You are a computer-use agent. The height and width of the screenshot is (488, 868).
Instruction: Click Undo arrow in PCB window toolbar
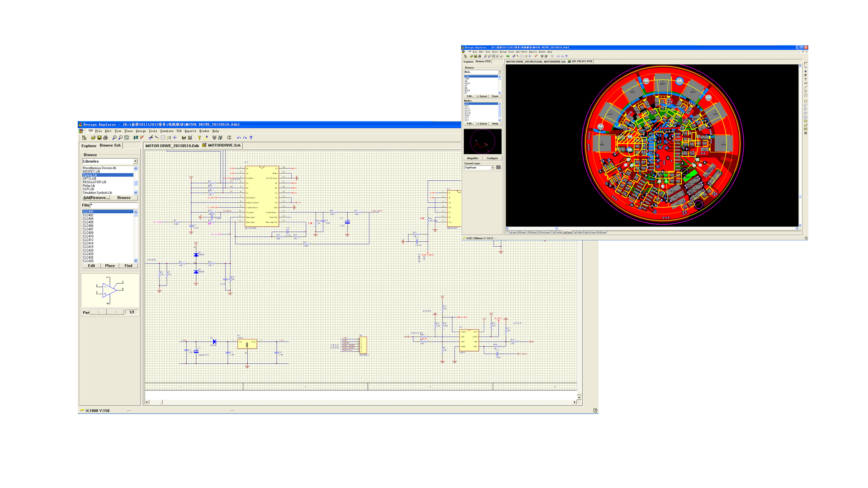click(558, 56)
